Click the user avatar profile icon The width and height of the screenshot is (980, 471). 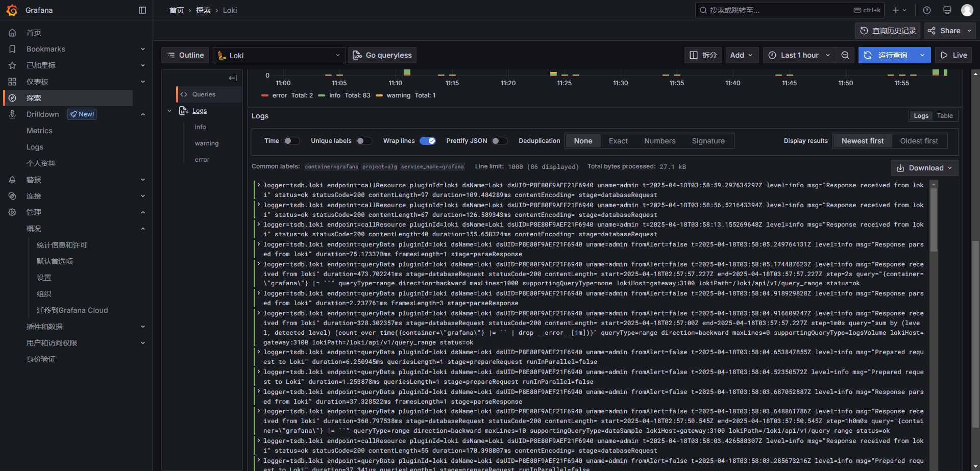[x=967, y=10]
